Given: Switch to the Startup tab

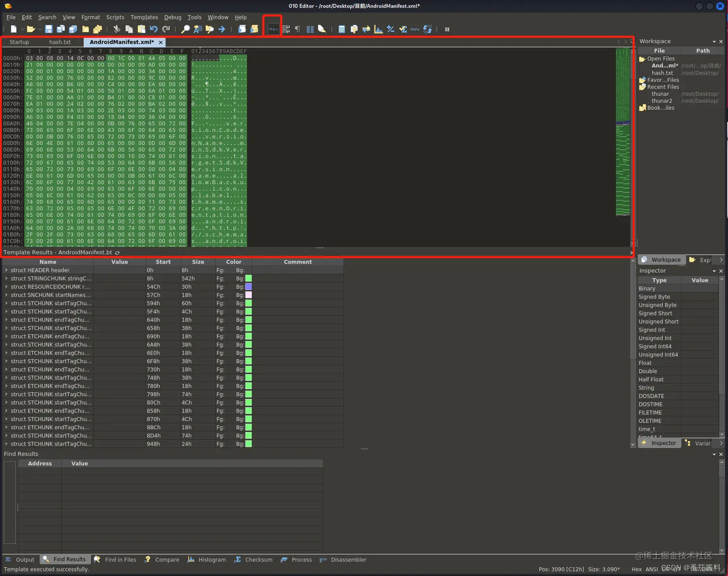Looking at the screenshot, I should coord(19,42).
